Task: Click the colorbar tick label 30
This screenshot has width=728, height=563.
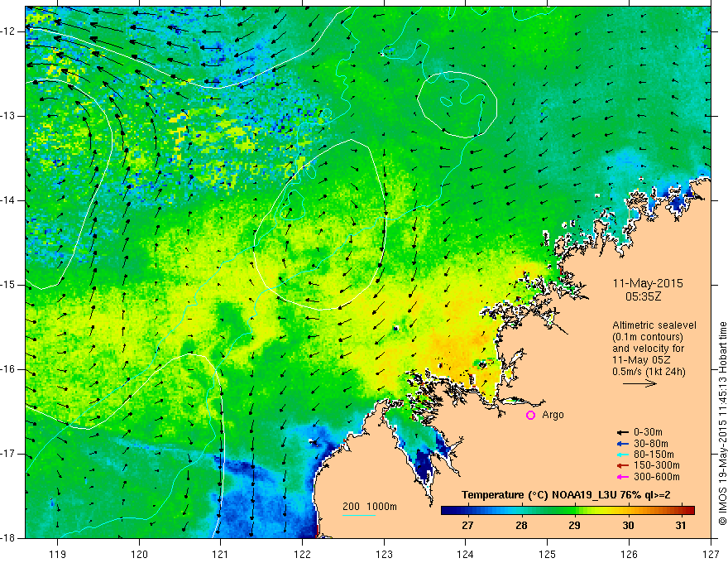Action: 628,525
